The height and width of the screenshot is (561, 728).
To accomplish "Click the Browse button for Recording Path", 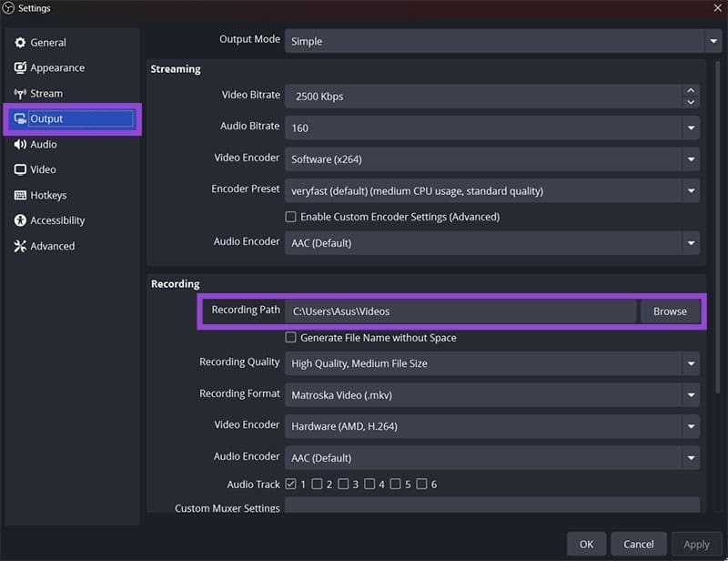I will click(x=670, y=311).
